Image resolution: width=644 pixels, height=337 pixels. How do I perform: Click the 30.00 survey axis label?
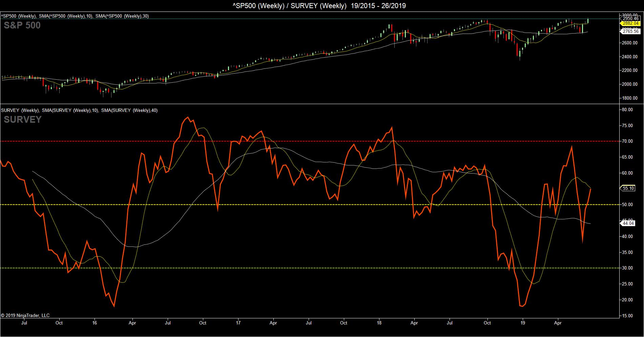[x=628, y=268]
